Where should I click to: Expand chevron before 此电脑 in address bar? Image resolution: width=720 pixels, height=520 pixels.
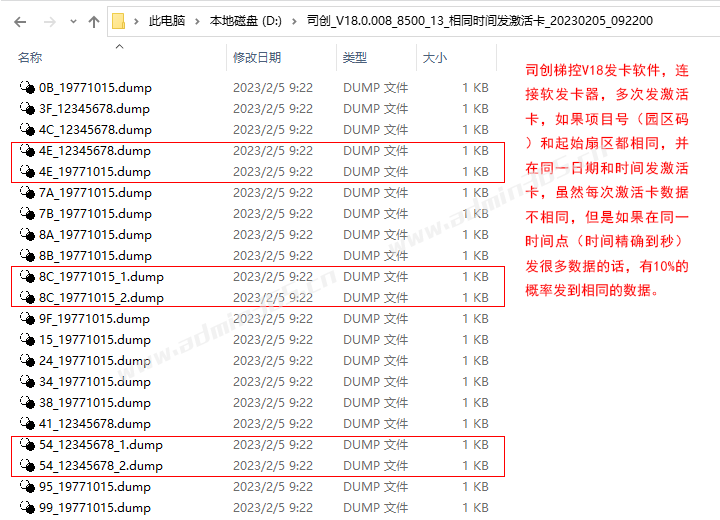[136, 21]
